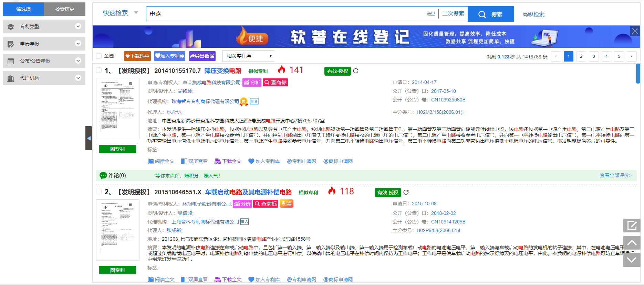Check the 全选 checkbox
This screenshot has width=644, height=285.
pos(99,56)
